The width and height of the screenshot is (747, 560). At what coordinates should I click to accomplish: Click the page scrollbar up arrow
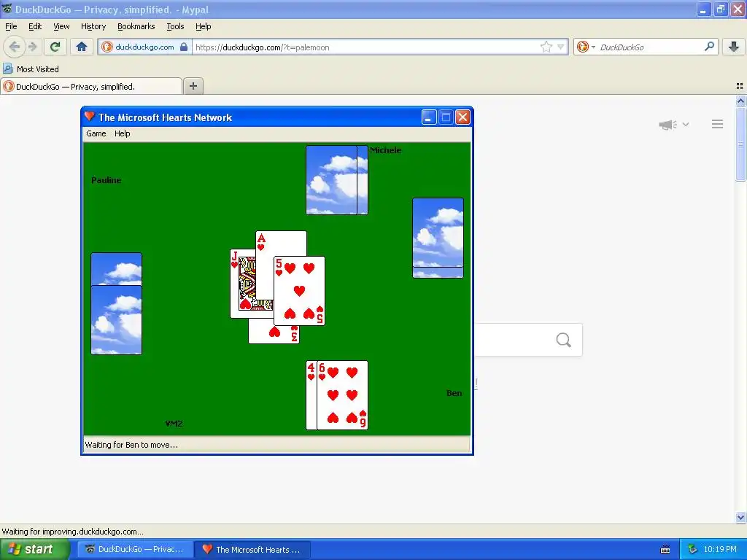(x=740, y=101)
